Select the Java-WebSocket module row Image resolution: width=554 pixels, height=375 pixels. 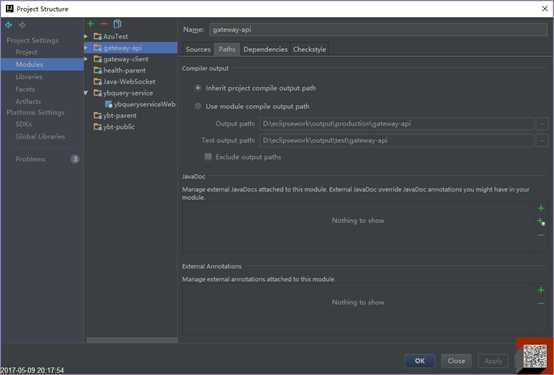[x=131, y=82]
